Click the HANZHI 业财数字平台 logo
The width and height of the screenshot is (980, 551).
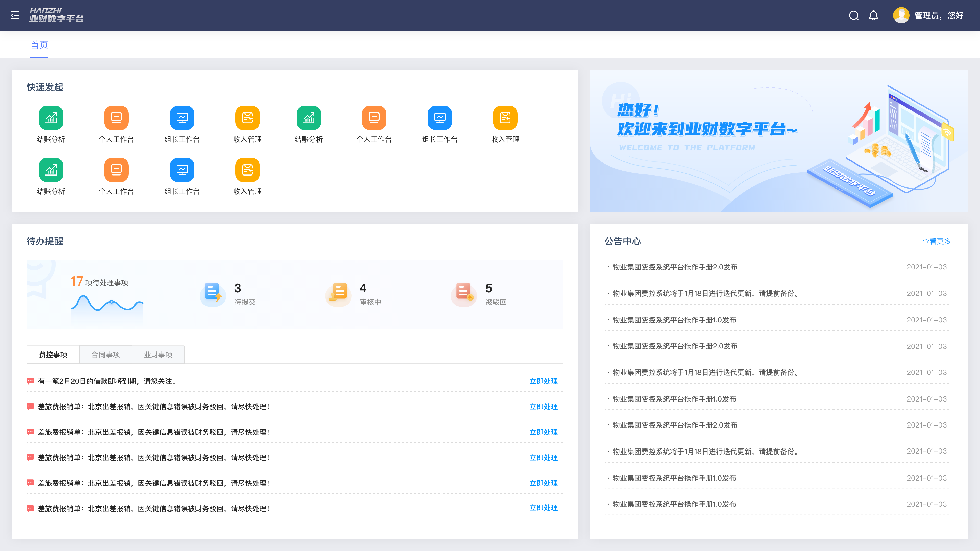56,15
